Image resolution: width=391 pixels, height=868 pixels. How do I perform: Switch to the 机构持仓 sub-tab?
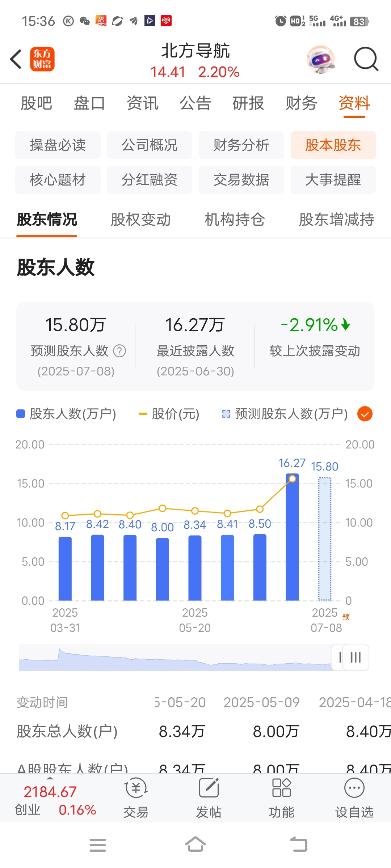point(235,220)
